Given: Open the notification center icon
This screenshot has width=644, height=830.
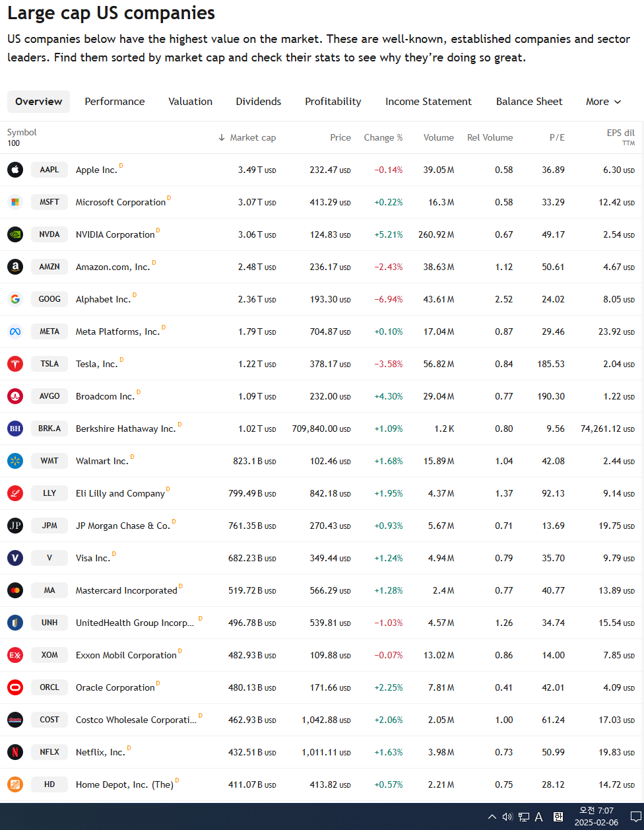Looking at the screenshot, I should (x=636, y=817).
